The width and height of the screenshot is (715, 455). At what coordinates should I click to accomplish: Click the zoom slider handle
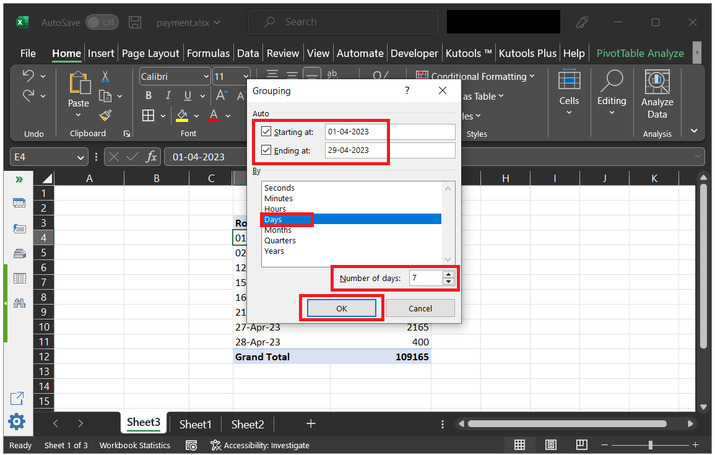(x=650, y=445)
